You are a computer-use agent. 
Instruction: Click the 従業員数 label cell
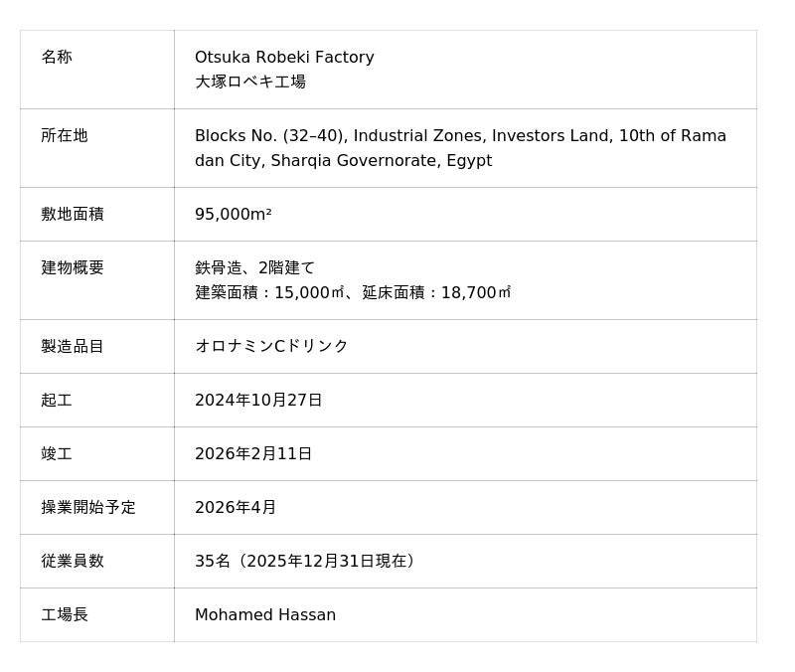pyautogui.click(x=73, y=562)
